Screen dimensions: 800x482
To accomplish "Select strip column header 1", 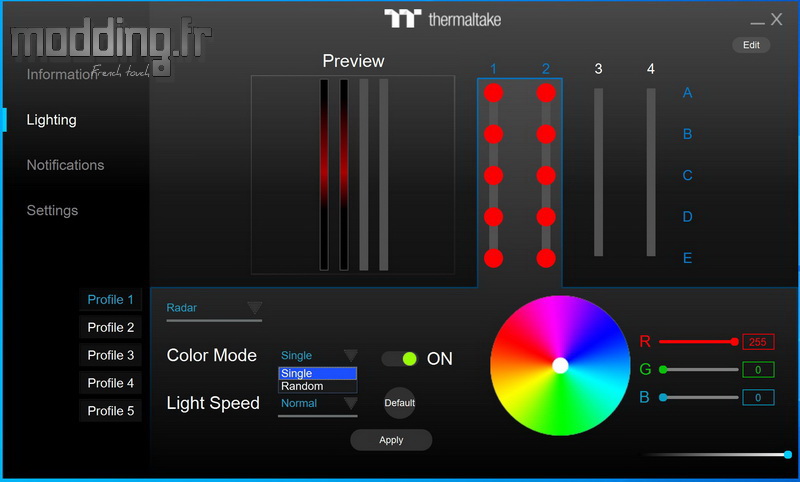I will coord(493,69).
